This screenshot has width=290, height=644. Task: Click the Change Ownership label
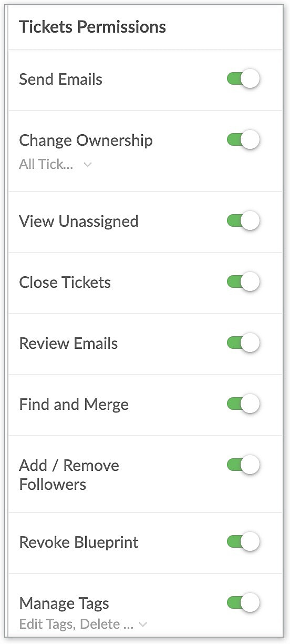(x=86, y=140)
